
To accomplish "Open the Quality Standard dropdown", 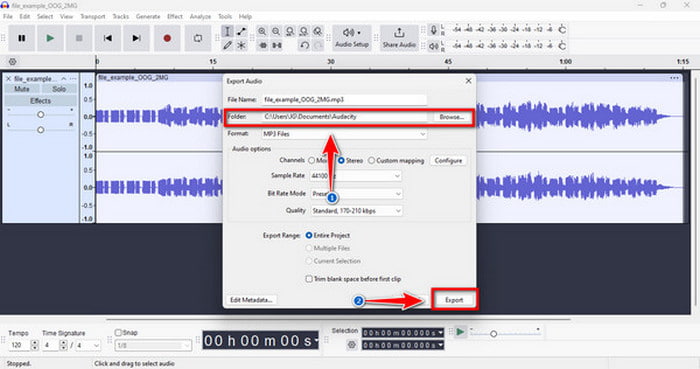I will [x=356, y=211].
